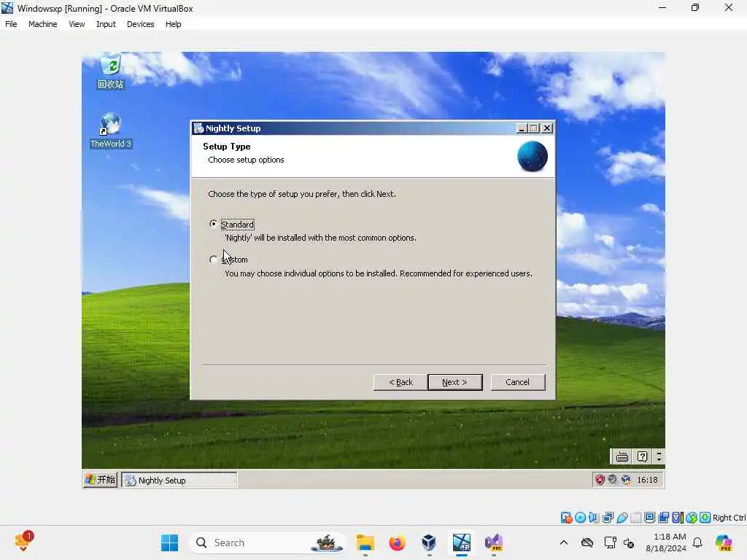Open the XP Start (开始) button
The height and width of the screenshot is (560, 747).
point(100,480)
